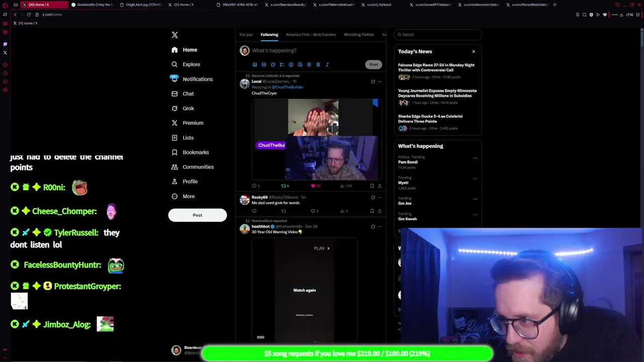Open the emoji picker in composer
Viewport: 644px width, 362px height.
point(291,64)
